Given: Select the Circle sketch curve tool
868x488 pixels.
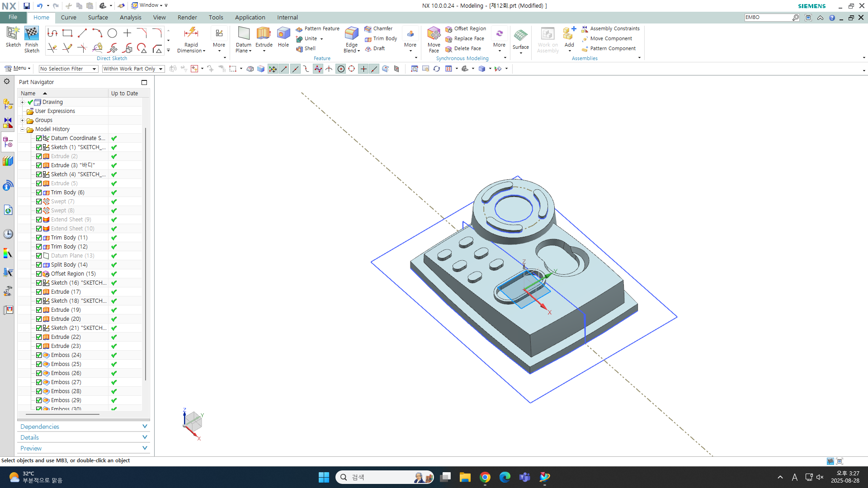Looking at the screenshot, I should pos(112,33).
